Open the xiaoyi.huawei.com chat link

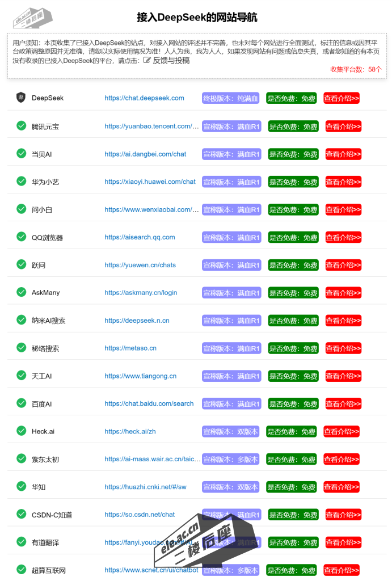[x=150, y=182]
